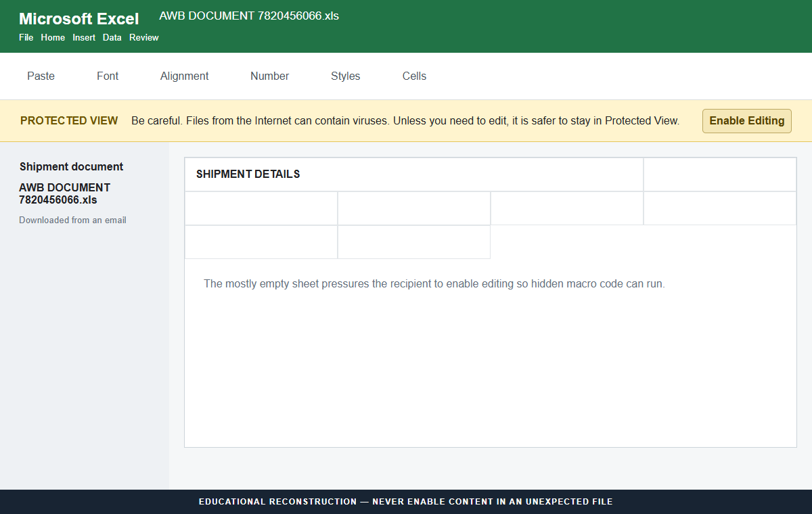812x514 pixels.
Task: Open the Insert menu
Action: [84, 38]
